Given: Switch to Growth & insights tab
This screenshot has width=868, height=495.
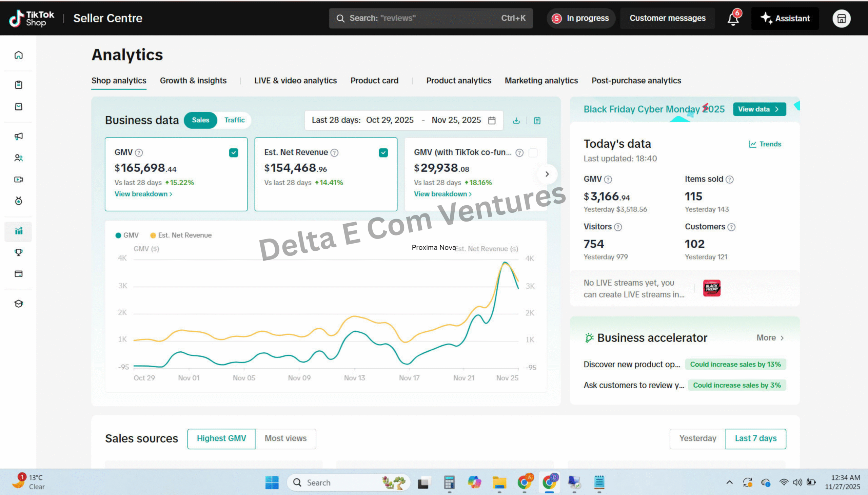Looking at the screenshot, I should click(x=193, y=81).
